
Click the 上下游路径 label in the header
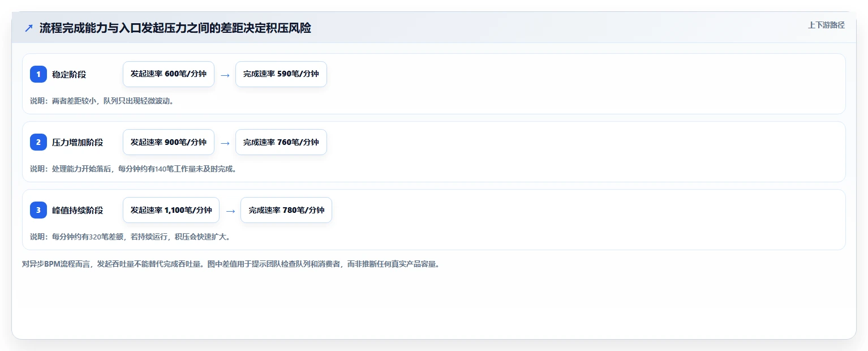826,25
